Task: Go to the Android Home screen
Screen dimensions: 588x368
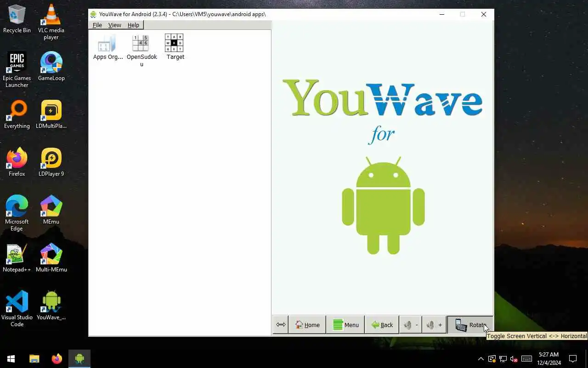Action: coord(307,325)
